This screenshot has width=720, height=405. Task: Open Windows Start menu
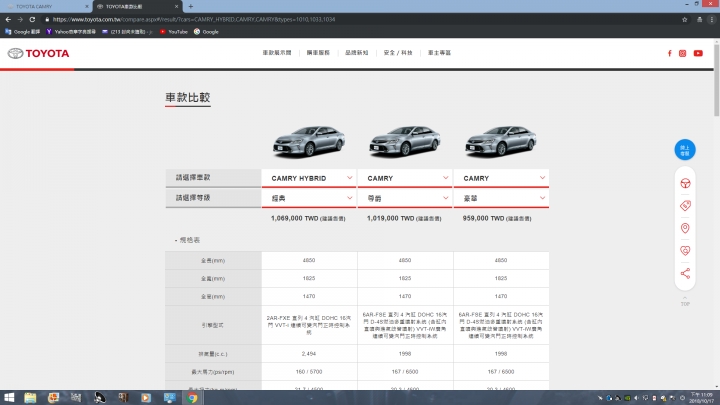coord(9,398)
